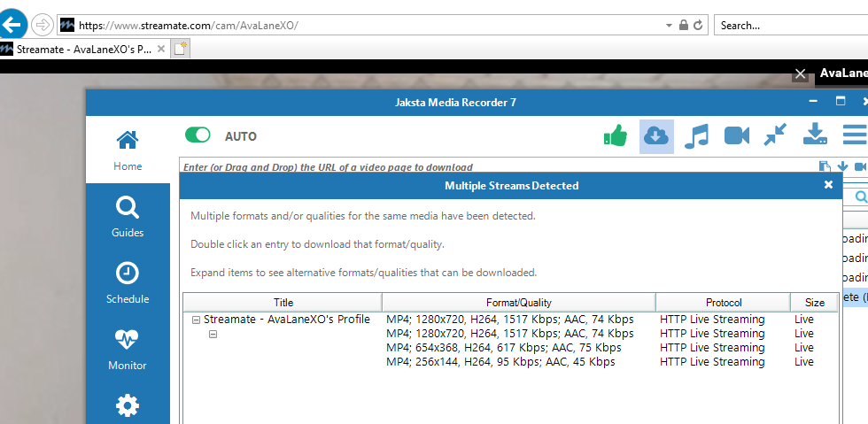The height and width of the screenshot is (424, 868).
Task: Close the Streamate browser tab
Action: click(161, 49)
